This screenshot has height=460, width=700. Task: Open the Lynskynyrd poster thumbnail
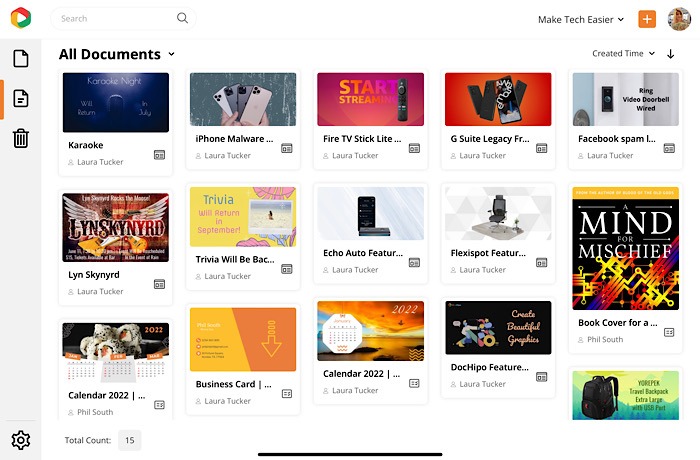pyautogui.click(x=116, y=227)
